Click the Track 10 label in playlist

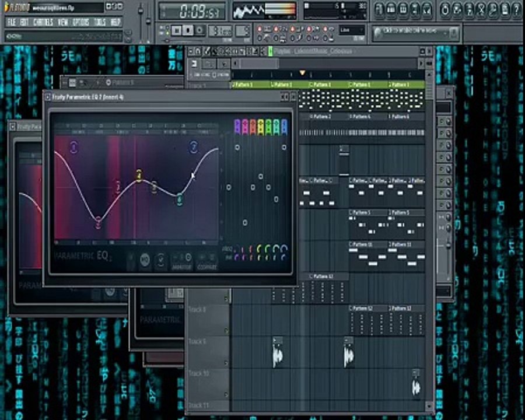[x=199, y=373]
